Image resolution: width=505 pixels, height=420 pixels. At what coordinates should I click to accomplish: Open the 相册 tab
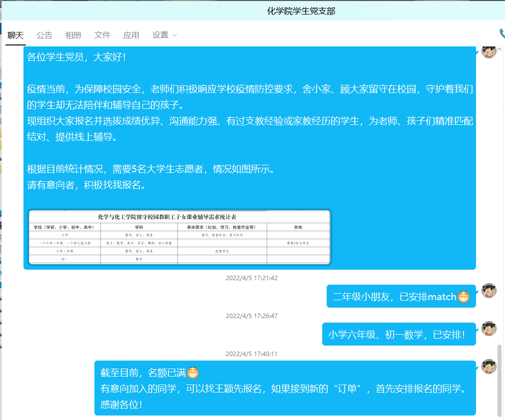coord(73,35)
